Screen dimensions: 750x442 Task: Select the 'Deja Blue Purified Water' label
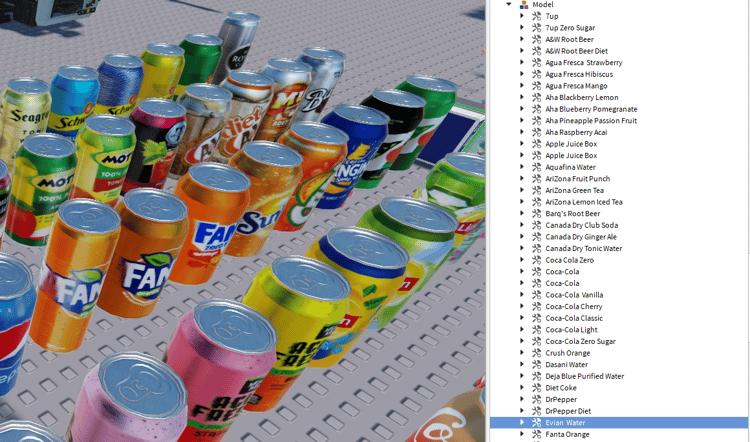tap(585, 376)
